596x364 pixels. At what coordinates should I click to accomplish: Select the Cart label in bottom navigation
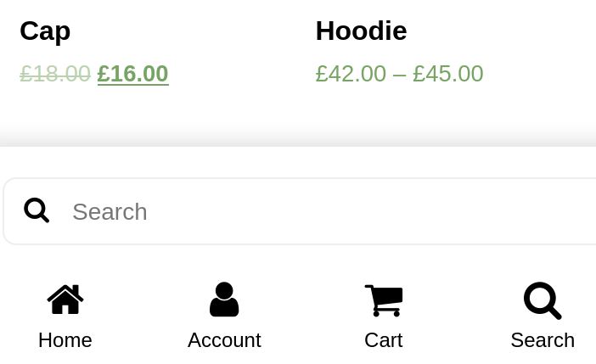pos(384,340)
